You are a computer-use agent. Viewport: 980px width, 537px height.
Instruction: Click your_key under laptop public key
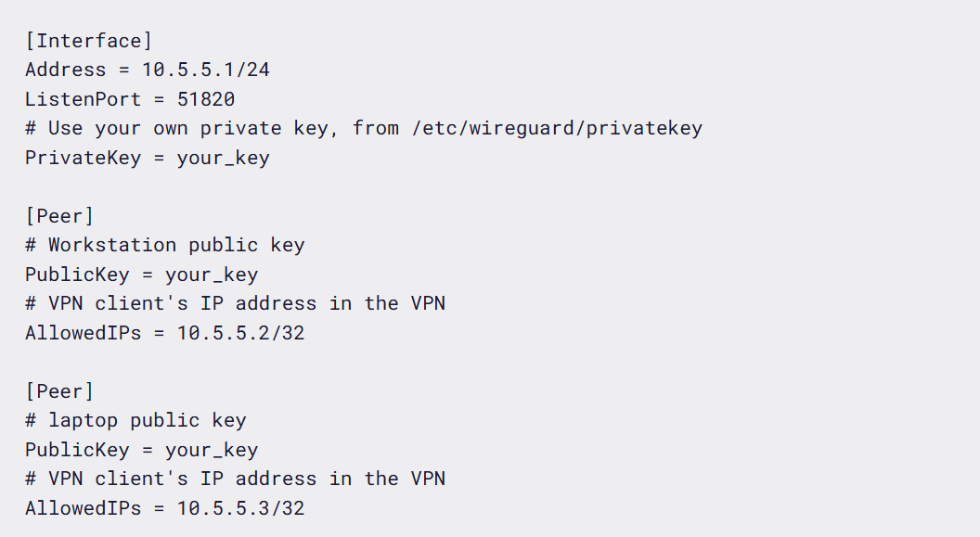point(212,450)
